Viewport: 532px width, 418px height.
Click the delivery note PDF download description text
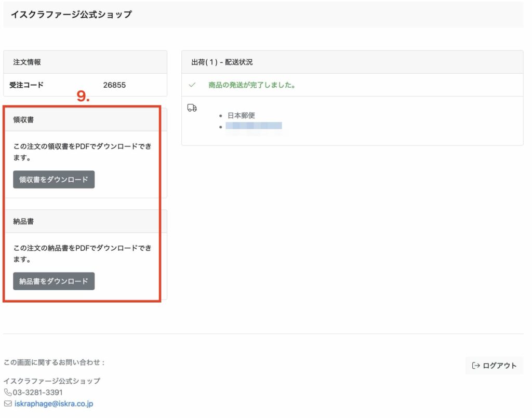click(82, 253)
